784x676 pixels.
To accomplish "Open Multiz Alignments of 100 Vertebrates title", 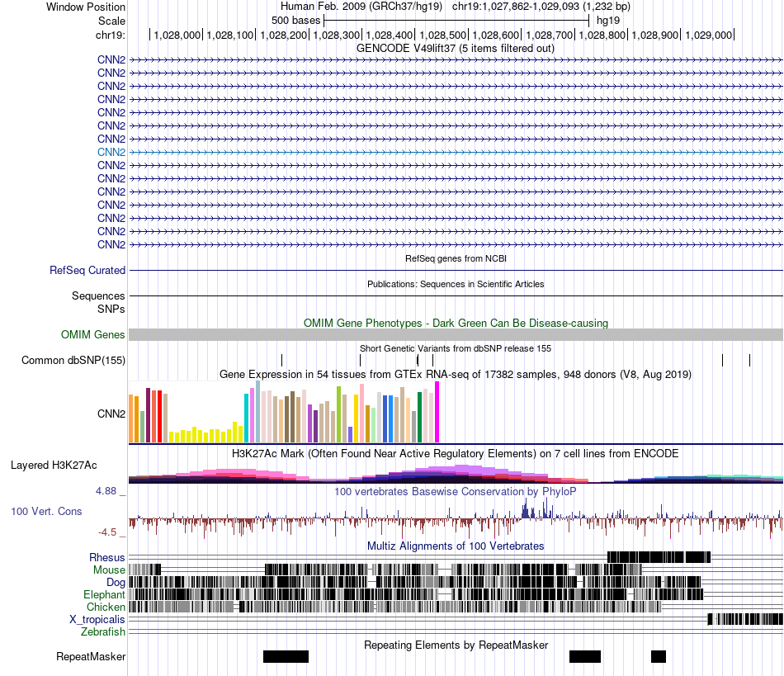I will tap(456, 546).
